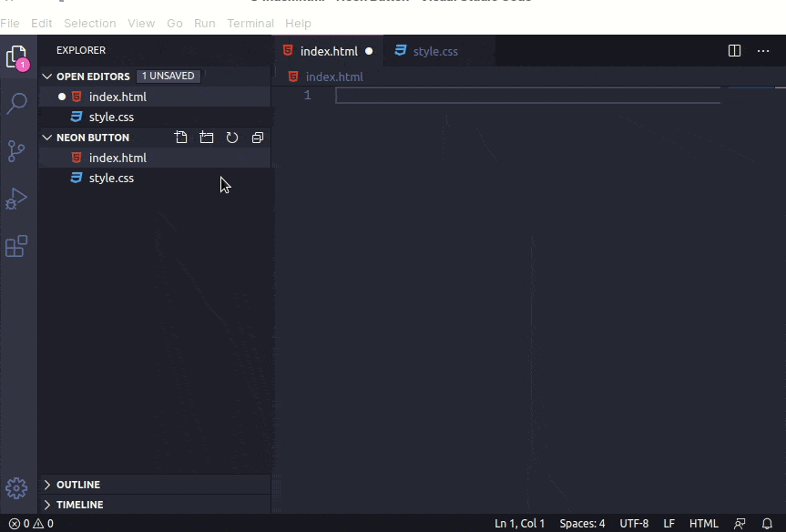The height and width of the screenshot is (532, 786).
Task: Click unsaved dot on index.html tab
Action: [x=369, y=51]
